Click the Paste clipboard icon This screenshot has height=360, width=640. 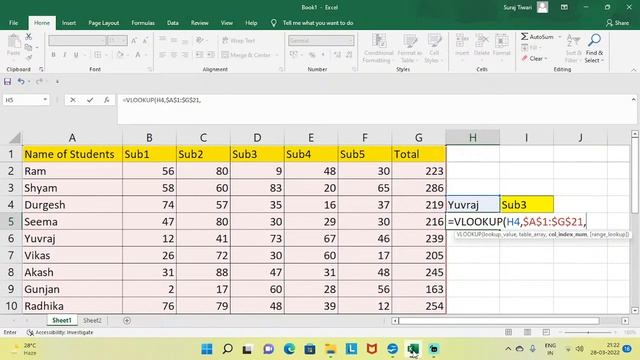tap(13, 42)
